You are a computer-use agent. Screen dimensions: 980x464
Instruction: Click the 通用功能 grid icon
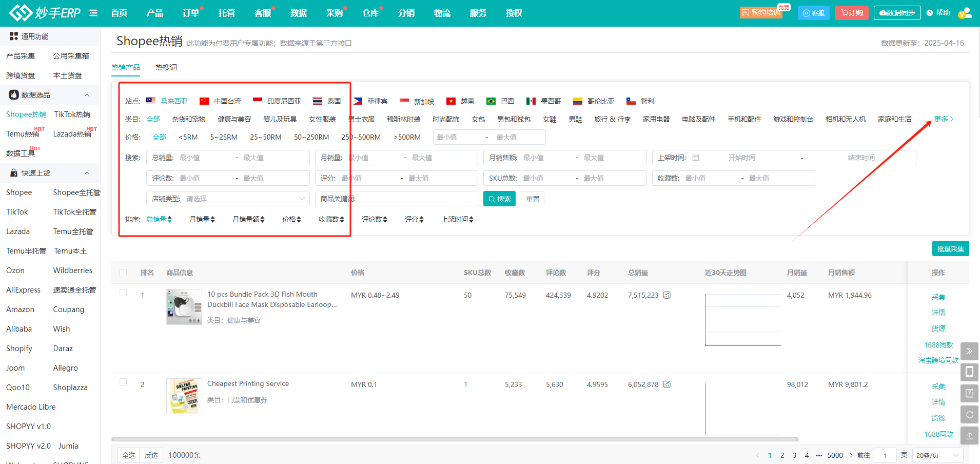[14, 36]
